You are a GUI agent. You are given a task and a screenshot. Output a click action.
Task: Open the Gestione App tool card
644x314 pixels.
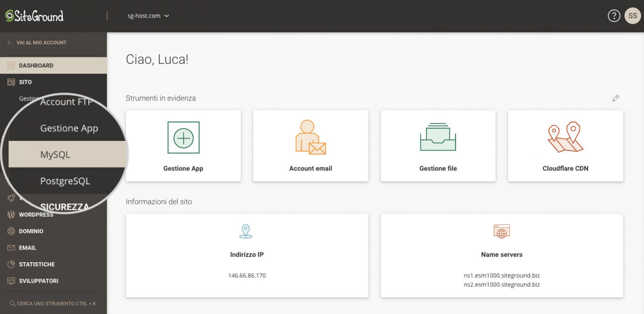tap(183, 146)
